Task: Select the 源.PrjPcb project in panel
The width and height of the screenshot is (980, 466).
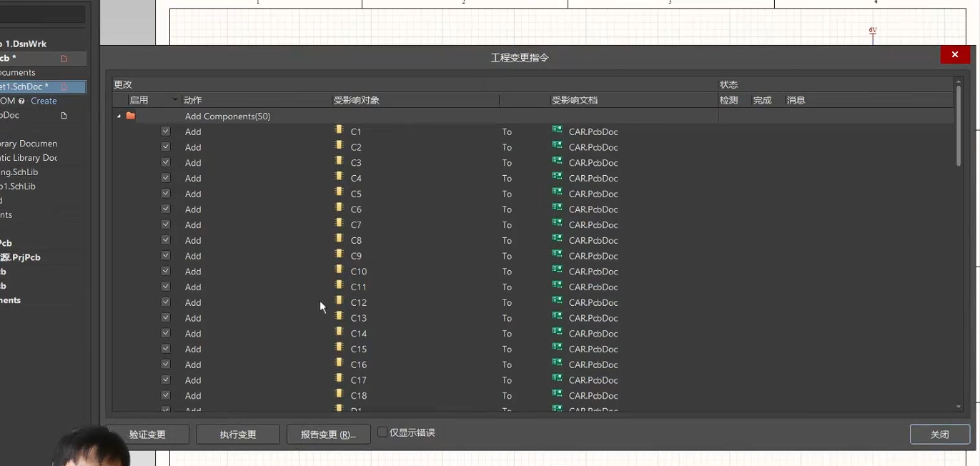Action: tap(20, 257)
